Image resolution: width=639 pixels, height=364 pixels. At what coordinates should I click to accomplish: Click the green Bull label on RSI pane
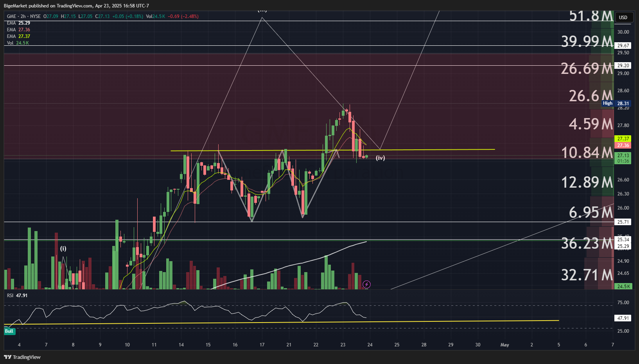pos(9,331)
